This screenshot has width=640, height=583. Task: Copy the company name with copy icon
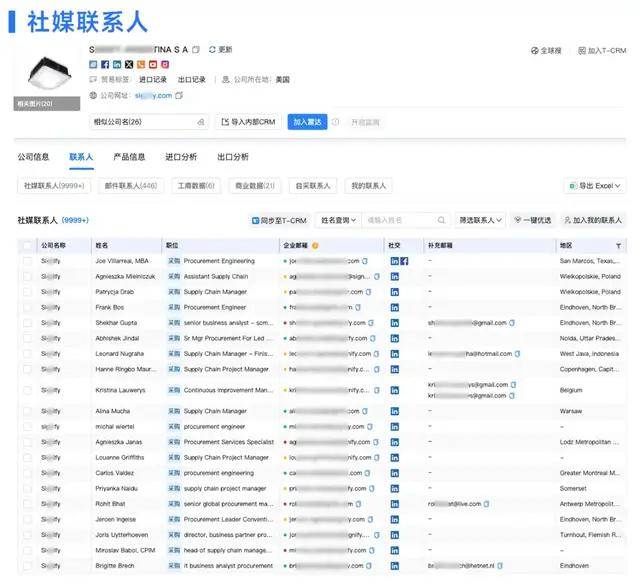point(196,50)
